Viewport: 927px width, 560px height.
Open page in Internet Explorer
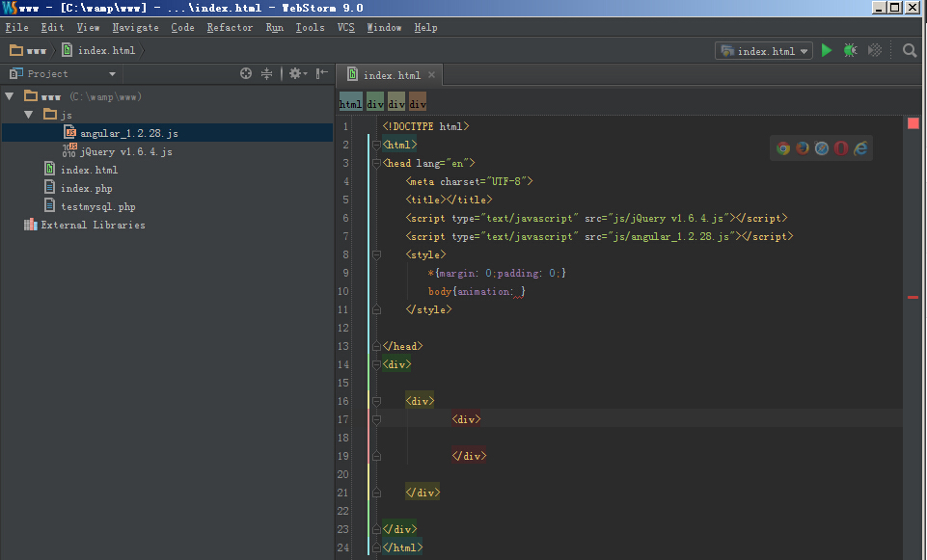(860, 148)
